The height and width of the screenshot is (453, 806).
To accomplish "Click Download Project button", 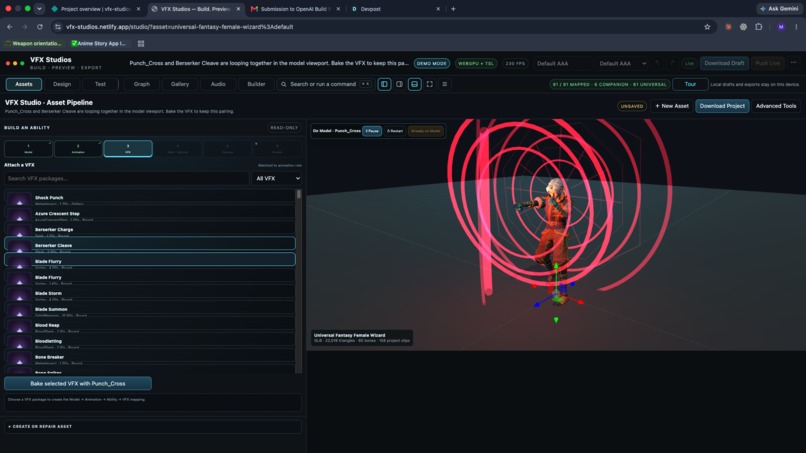I will (x=722, y=106).
